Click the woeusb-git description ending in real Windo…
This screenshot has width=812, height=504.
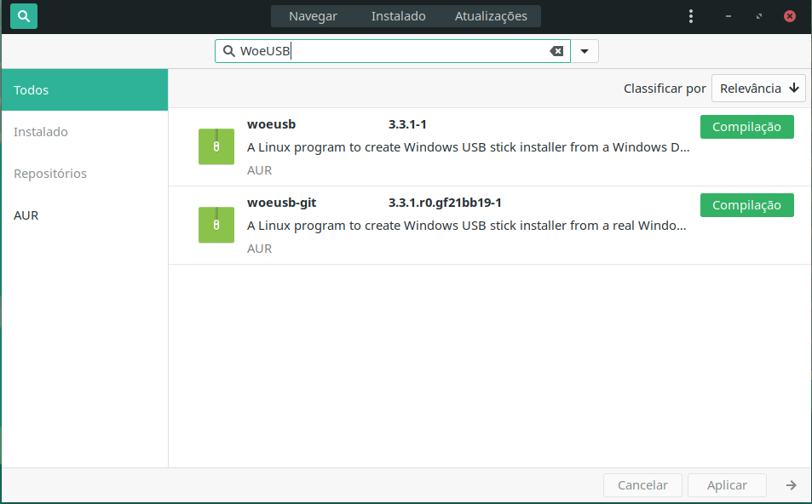coord(467,225)
